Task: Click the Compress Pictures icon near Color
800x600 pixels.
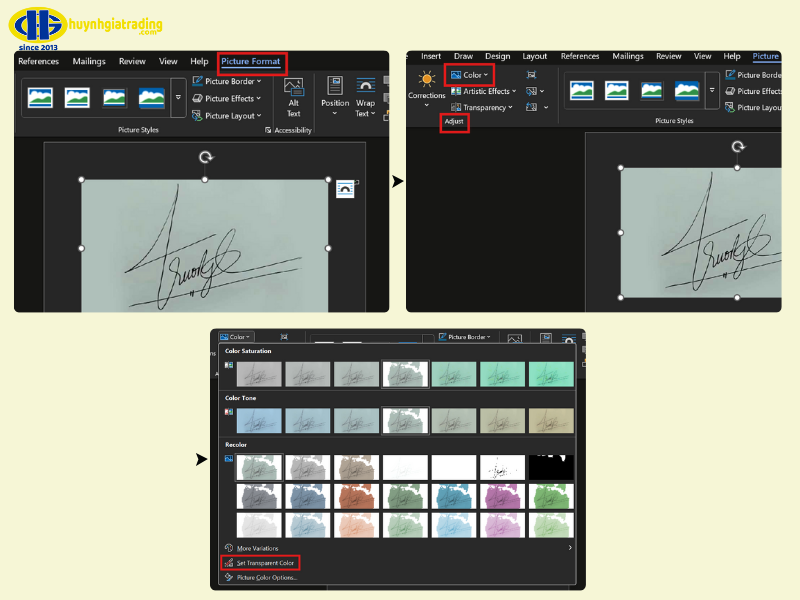Action: (531, 75)
